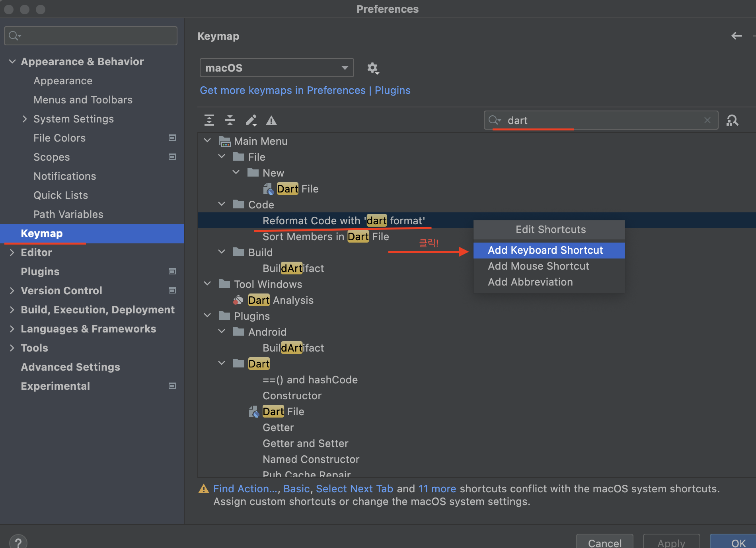Open the keymap gear actions menu
Image resolution: width=756 pixels, height=548 pixels.
[373, 68]
